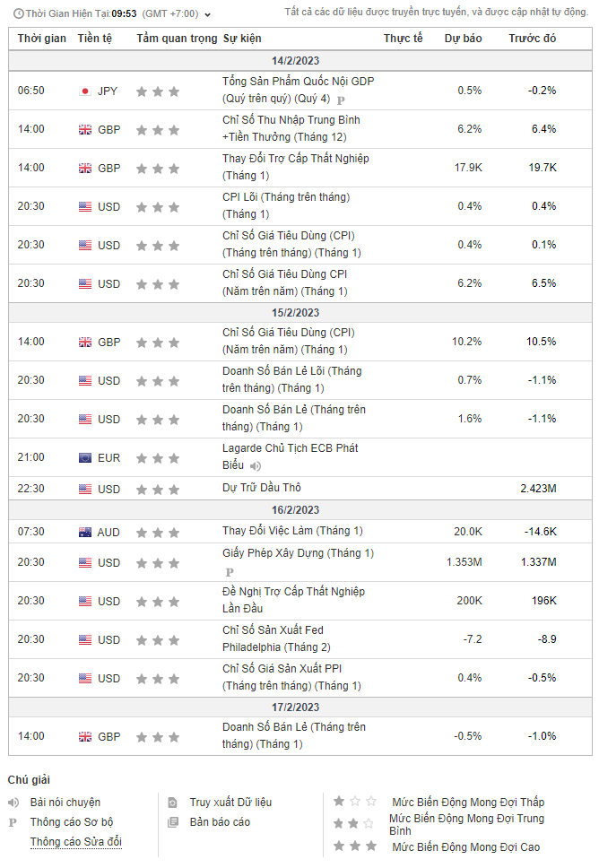Click the UK flag in the 17/2/2023 row
Viewport: 599px width, 868px height.
[85, 737]
